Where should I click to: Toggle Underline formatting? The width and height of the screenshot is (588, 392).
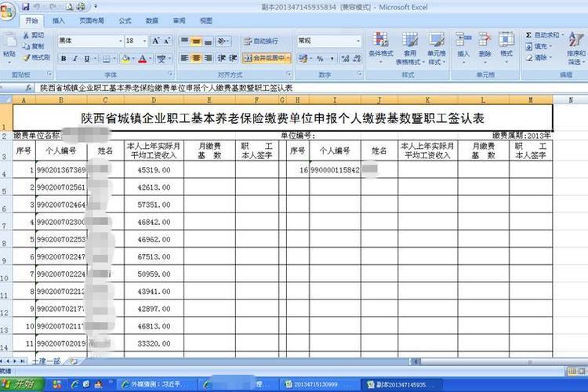click(x=87, y=59)
